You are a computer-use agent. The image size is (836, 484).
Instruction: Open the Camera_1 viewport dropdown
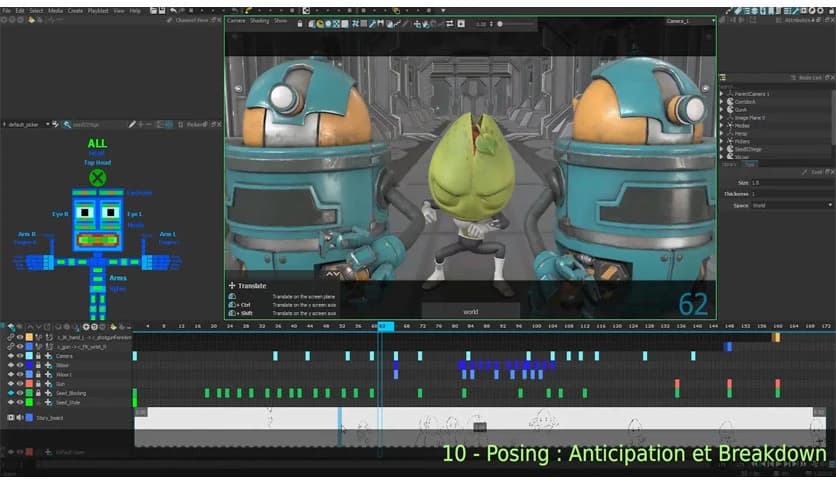pyautogui.click(x=690, y=21)
